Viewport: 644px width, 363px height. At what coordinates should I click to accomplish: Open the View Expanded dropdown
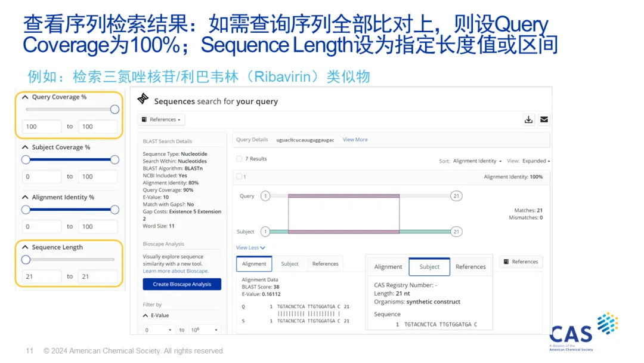pyautogui.click(x=536, y=161)
